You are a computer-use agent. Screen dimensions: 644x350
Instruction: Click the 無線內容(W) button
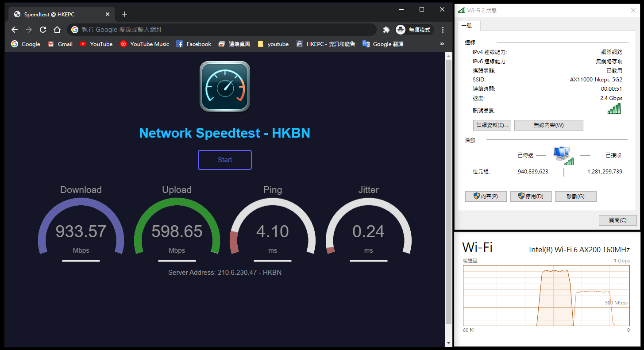coord(549,125)
